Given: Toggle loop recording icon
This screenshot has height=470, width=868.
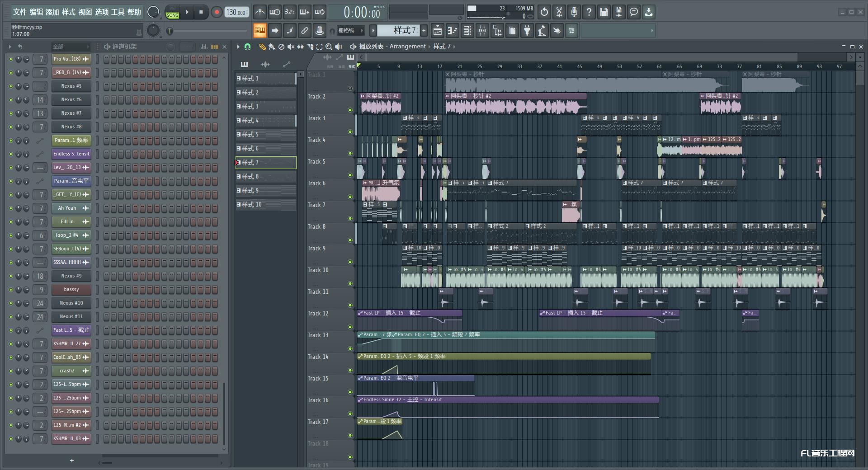Looking at the screenshot, I should [320, 12].
